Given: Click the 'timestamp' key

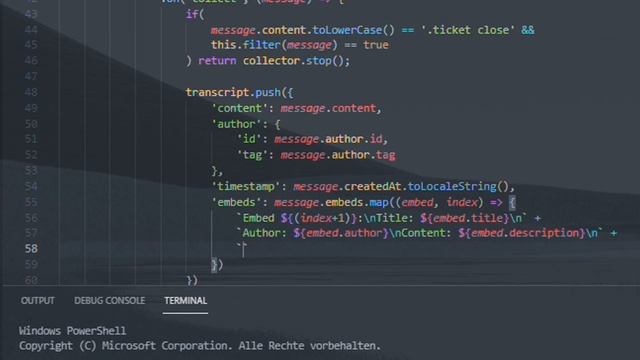Looking at the screenshot, I should [246, 187].
